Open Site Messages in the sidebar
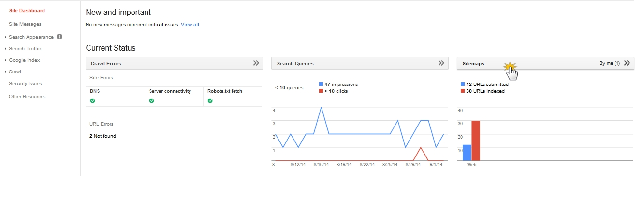 (25, 24)
